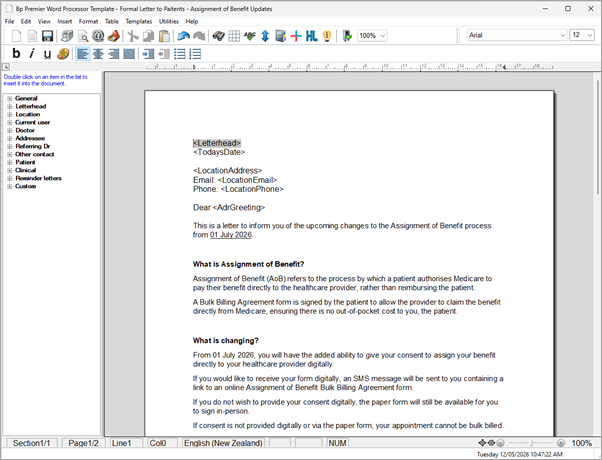Toggle underline formatting
Viewport: 602px width, 460px height.
coord(47,54)
